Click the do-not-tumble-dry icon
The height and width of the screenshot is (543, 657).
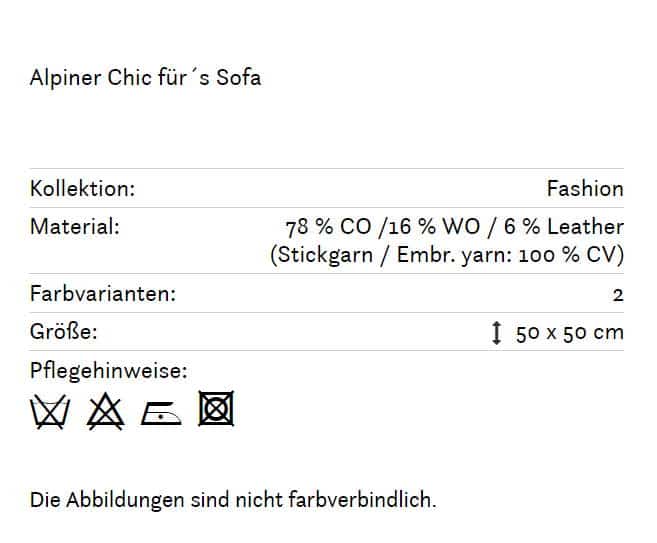(x=216, y=409)
